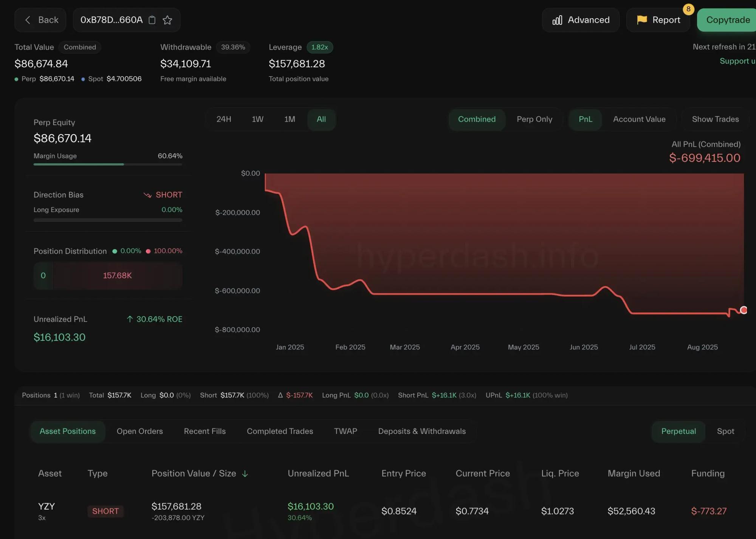Open the Recent Fills tab
756x539 pixels.
point(205,431)
